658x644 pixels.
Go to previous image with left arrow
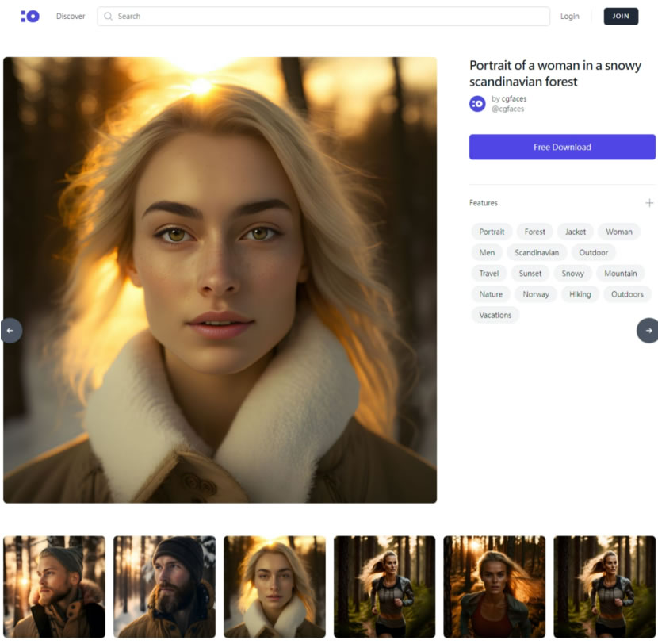[10, 331]
